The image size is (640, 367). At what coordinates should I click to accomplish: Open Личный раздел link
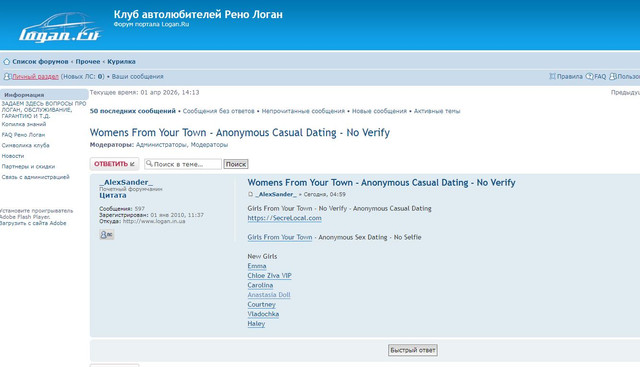click(35, 76)
